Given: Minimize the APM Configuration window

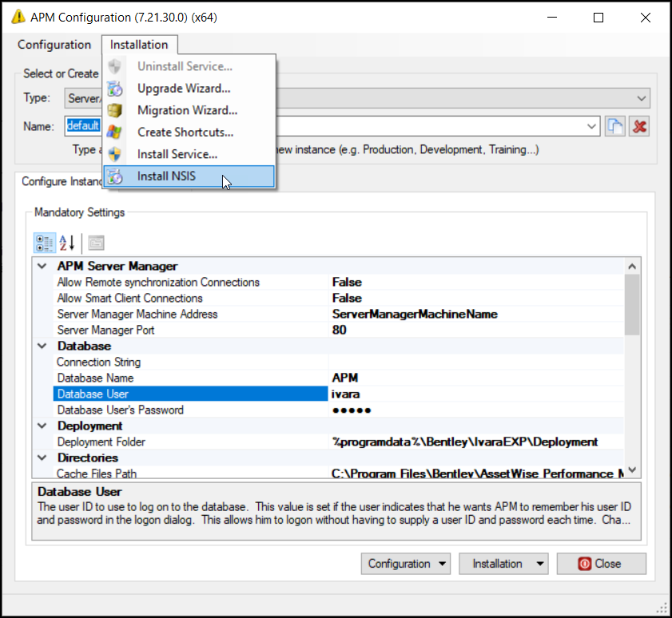Looking at the screenshot, I should pyautogui.click(x=552, y=18).
